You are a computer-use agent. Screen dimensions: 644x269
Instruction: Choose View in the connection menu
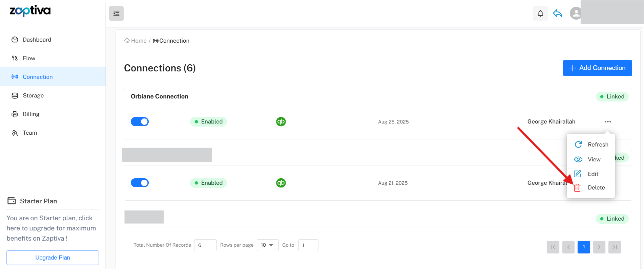point(594,159)
